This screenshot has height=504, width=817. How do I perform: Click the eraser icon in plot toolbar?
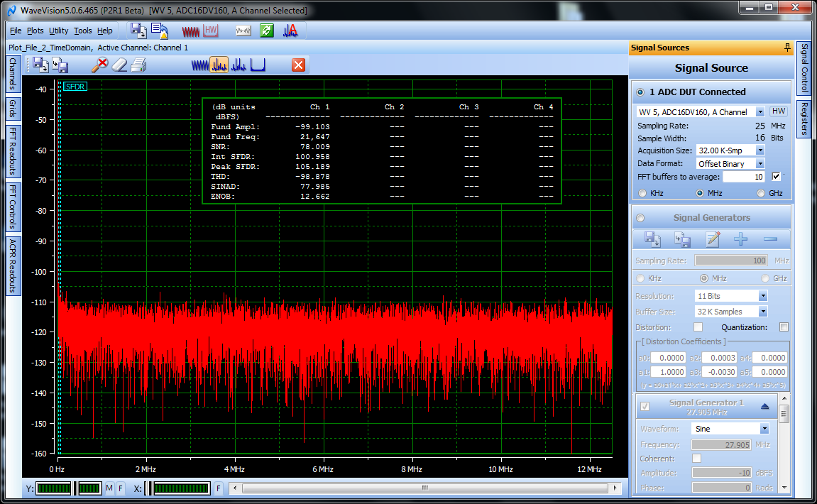(x=120, y=65)
